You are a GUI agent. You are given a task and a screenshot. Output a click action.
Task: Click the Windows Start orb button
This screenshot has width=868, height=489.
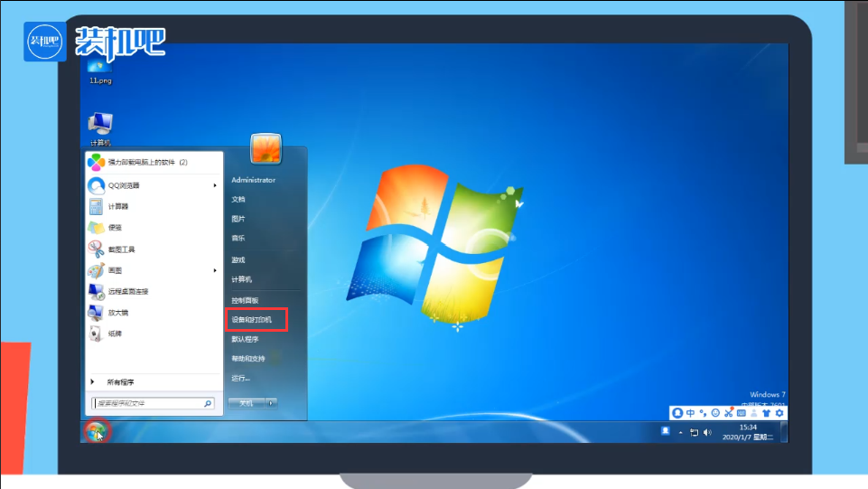[x=96, y=431]
